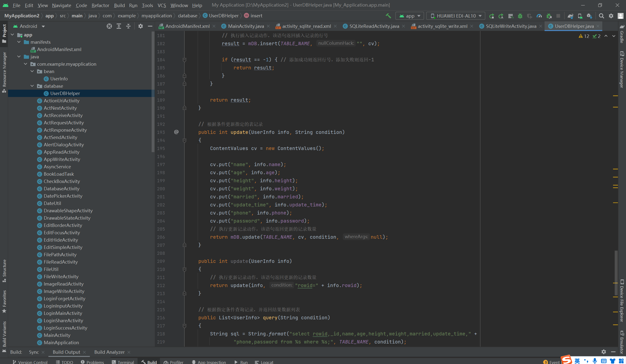Open the Profile app speedometer icon

pyautogui.click(x=539, y=16)
